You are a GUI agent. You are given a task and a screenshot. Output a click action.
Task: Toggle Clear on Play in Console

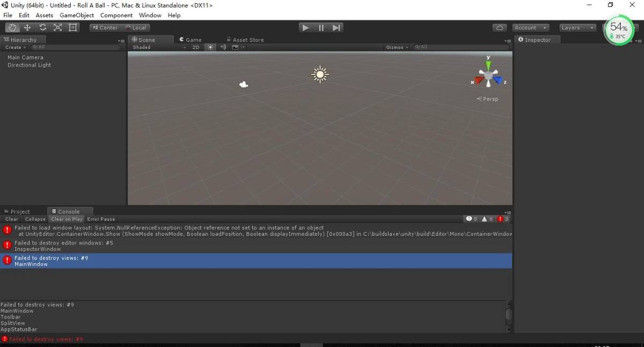coord(67,219)
